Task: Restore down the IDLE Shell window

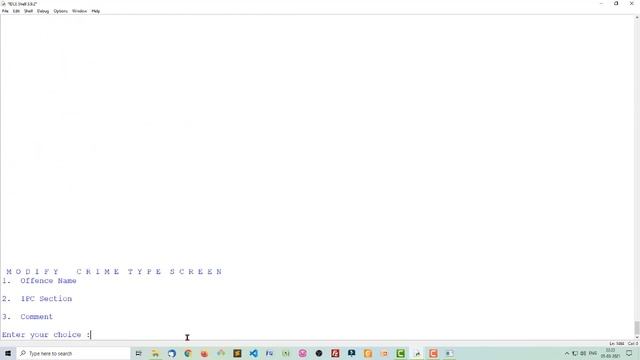Action: [616, 4]
